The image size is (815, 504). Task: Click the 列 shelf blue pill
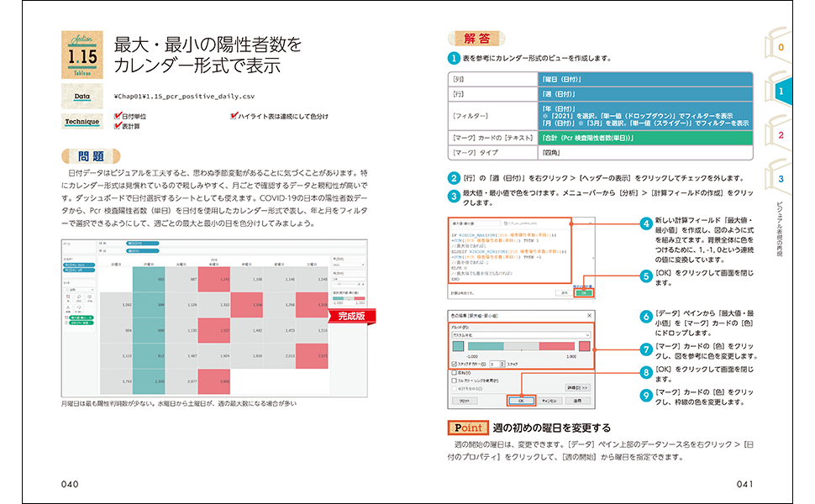143,243
